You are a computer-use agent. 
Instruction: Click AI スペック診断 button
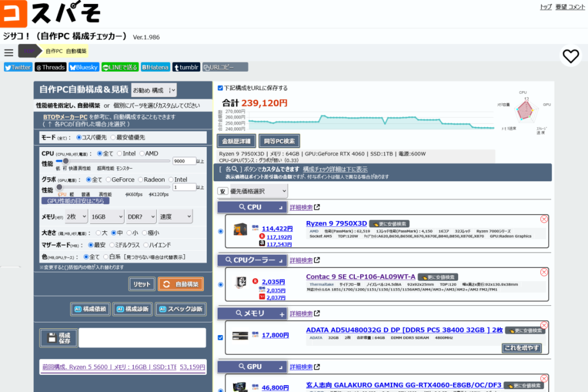[x=181, y=309]
